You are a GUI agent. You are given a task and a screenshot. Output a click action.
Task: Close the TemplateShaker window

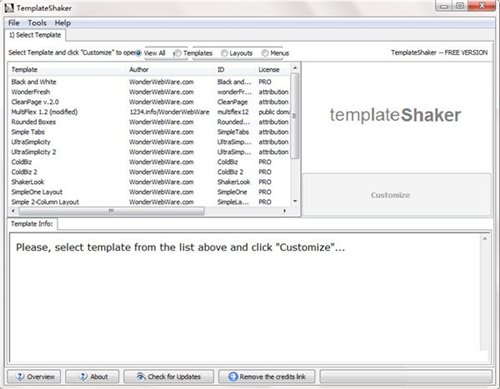coord(481,6)
